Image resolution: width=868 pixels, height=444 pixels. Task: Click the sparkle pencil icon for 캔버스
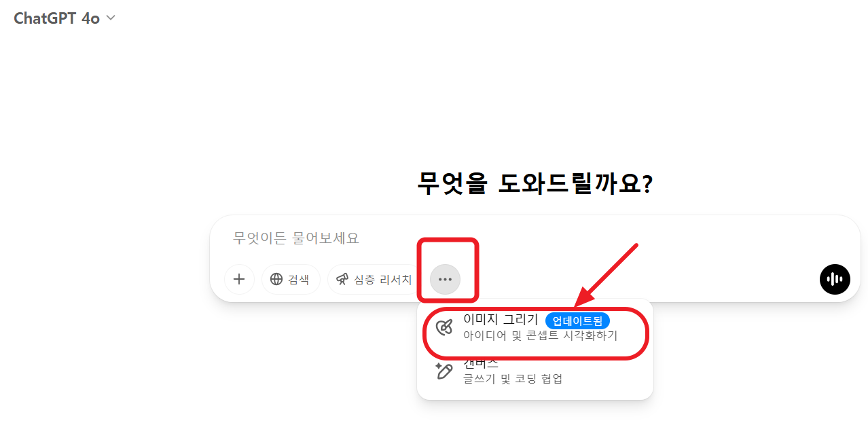[444, 371]
